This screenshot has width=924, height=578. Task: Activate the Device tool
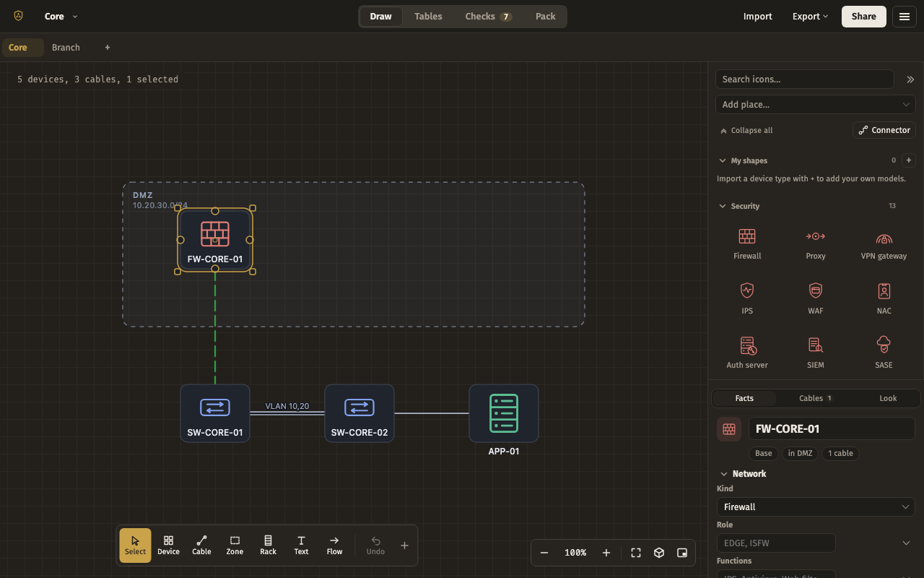168,545
